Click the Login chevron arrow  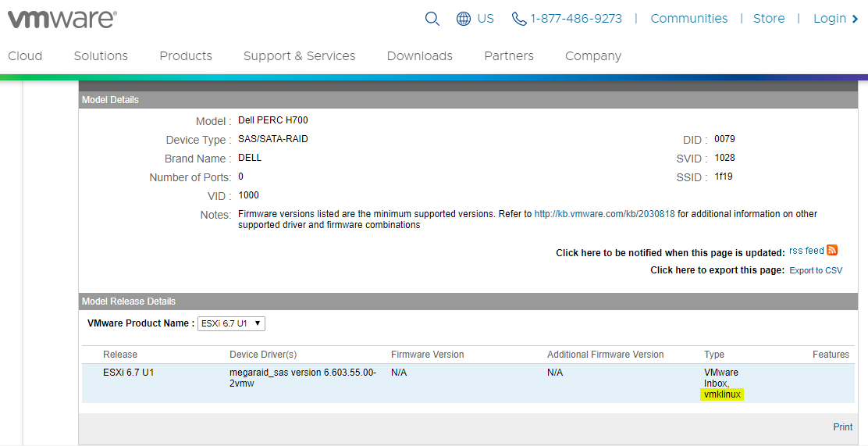(x=856, y=19)
